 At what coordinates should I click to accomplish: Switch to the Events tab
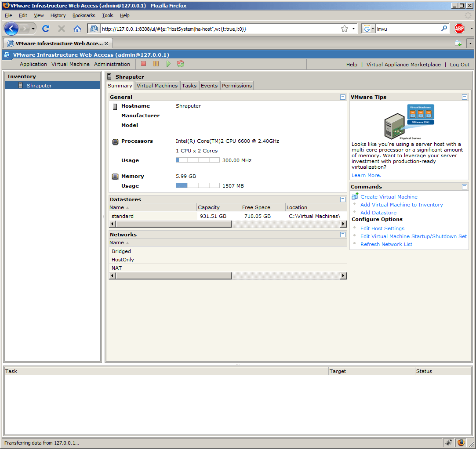tap(209, 86)
